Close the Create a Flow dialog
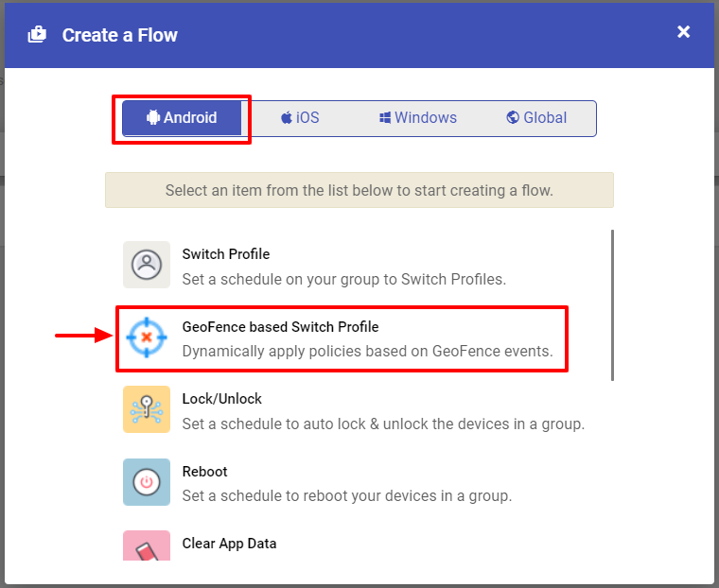Viewport: 719px width, 588px height. pos(683,31)
